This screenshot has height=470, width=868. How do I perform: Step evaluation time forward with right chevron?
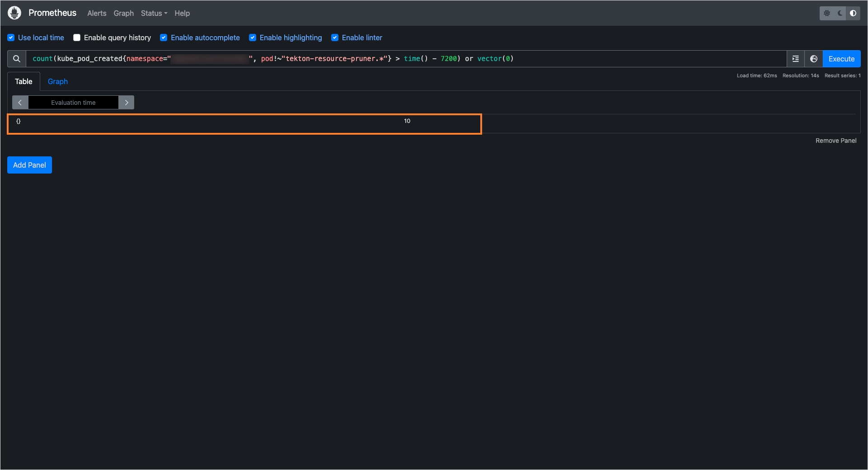point(127,103)
